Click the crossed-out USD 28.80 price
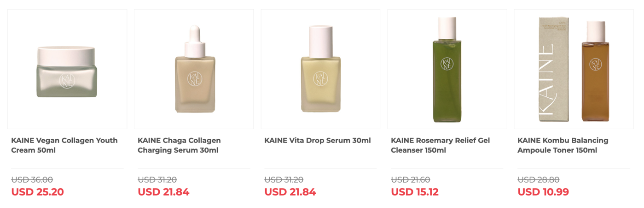The image size is (644, 208). tap(538, 180)
